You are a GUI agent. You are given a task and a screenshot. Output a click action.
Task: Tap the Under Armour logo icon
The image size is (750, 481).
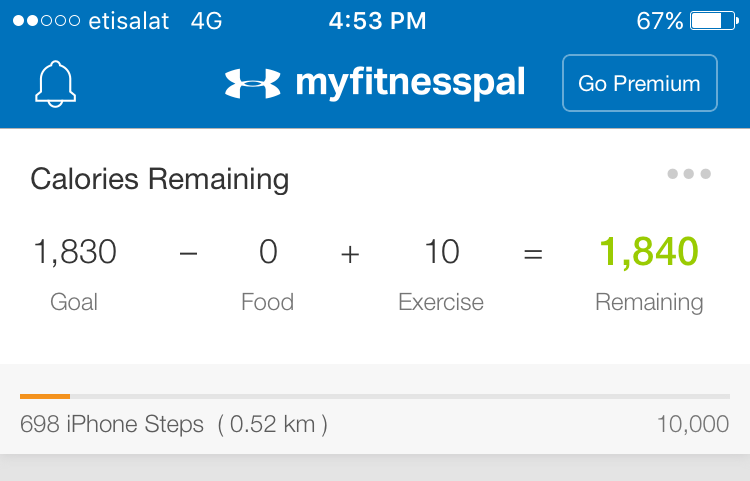253,83
